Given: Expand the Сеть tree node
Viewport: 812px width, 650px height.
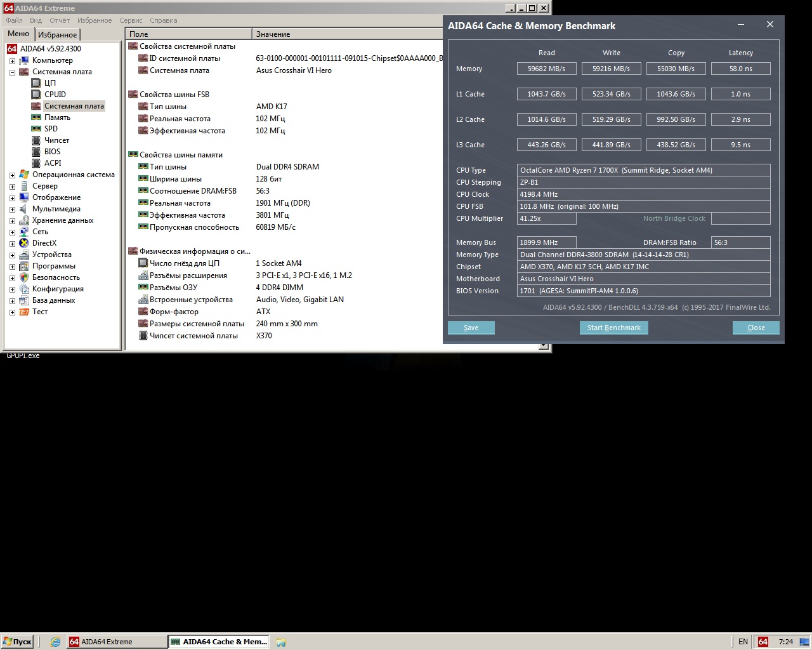Looking at the screenshot, I should tap(12, 232).
